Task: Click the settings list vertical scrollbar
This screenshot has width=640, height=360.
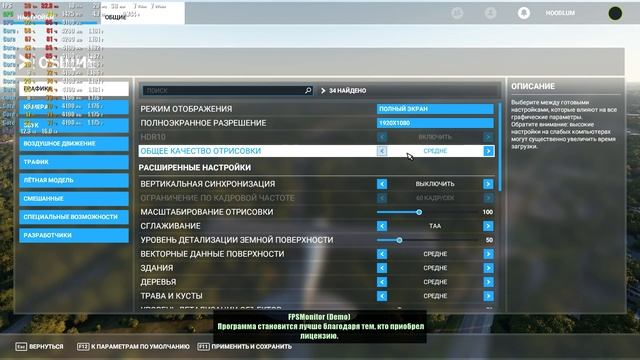Action: 500,146
